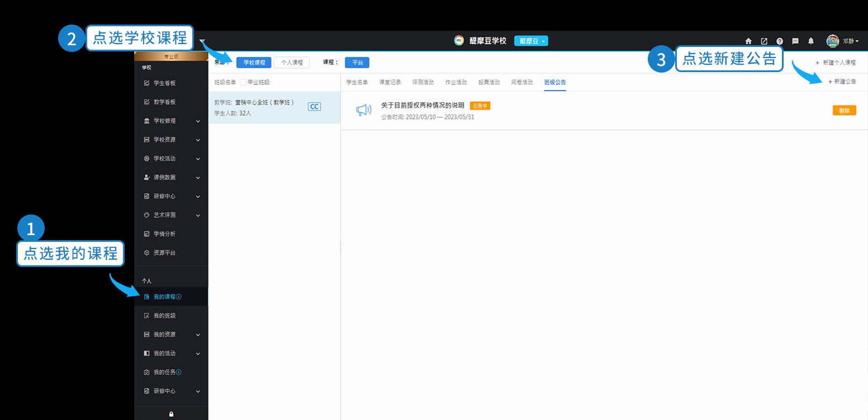Click the megaphone announcement icon
Screen dimensions: 868x420
tap(363, 111)
